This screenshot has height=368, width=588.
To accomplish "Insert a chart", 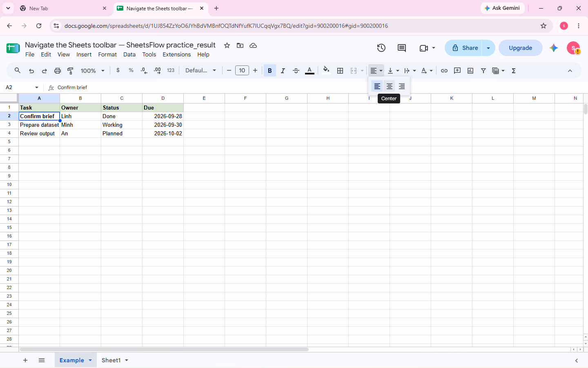I will click(x=470, y=71).
